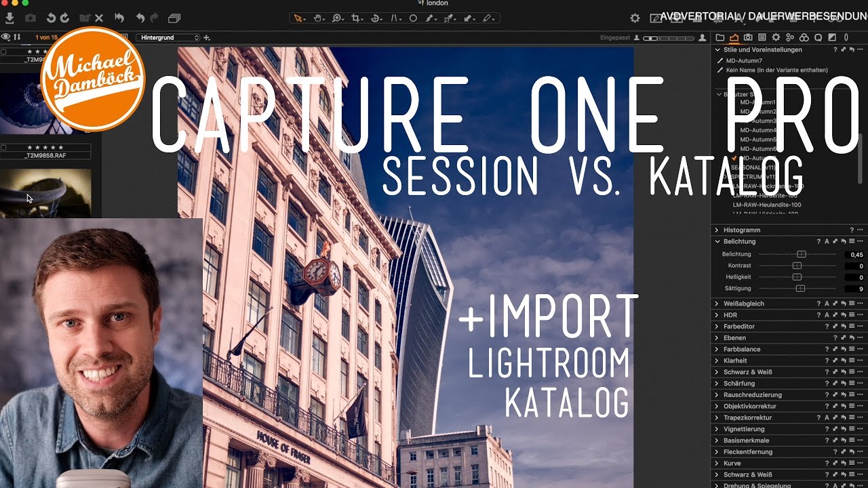Click the Helligkeit slider handle

click(797, 277)
